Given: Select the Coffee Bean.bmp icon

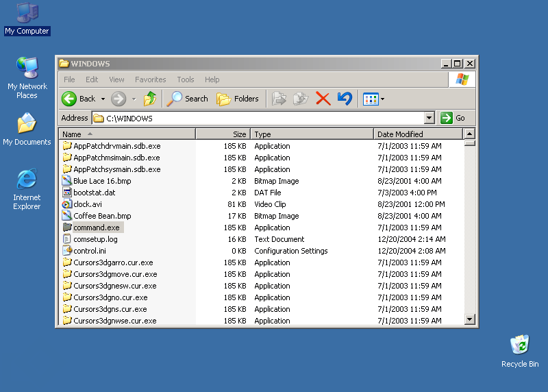Looking at the screenshot, I should pos(66,216).
